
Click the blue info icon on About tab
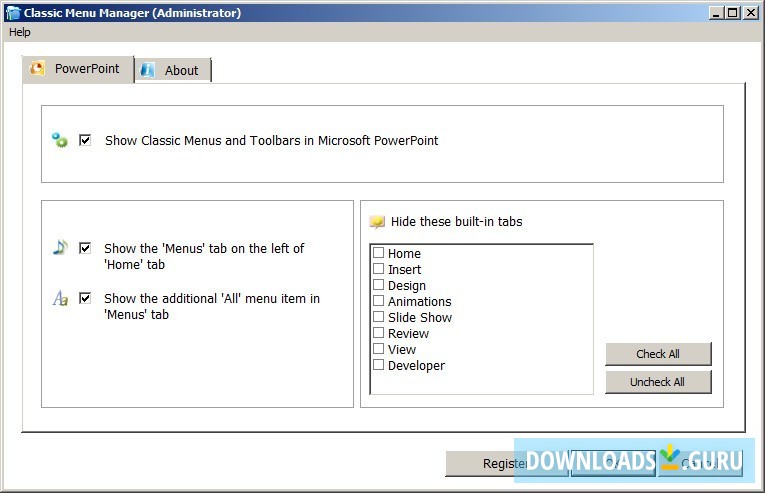click(x=147, y=70)
